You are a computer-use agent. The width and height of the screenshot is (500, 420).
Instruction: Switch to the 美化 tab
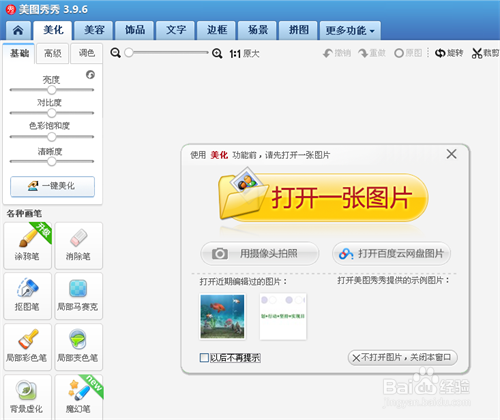(53, 30)
